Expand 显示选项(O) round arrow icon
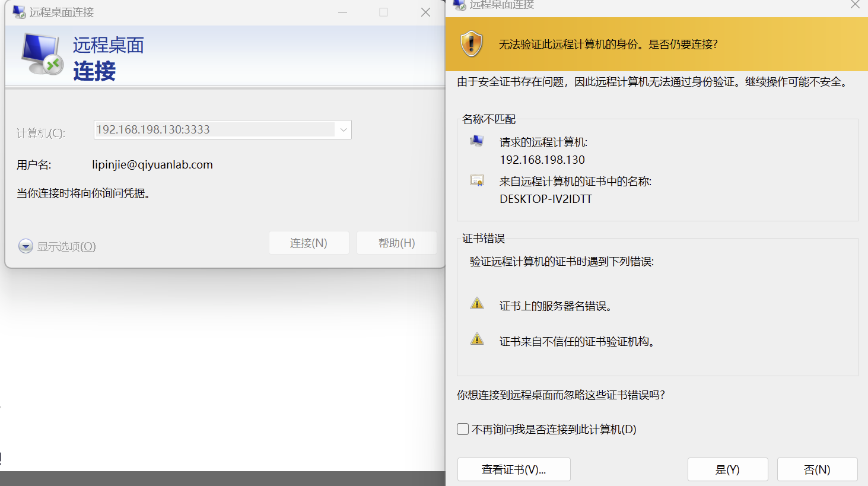The width and height of the screenshot is (868, 486). click(x=26, y=246)
